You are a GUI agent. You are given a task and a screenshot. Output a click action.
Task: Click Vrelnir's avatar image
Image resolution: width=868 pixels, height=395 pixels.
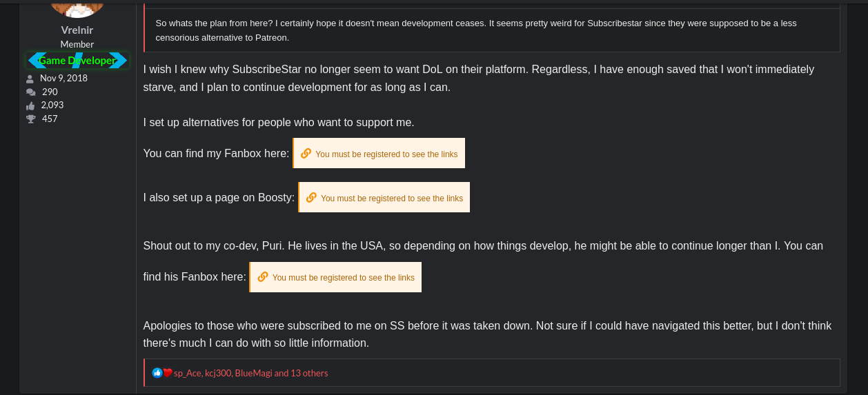(77, 8)
